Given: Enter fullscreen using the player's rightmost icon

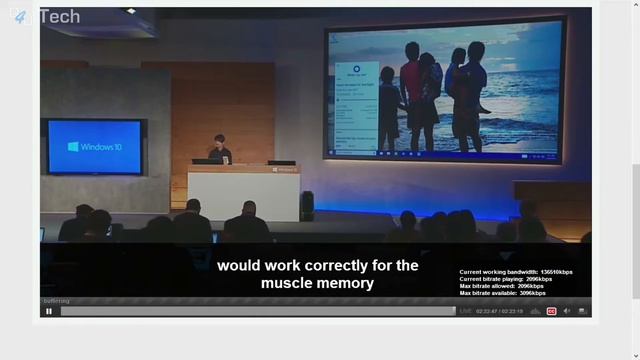Looking at the screenshot, I should 582,311.
